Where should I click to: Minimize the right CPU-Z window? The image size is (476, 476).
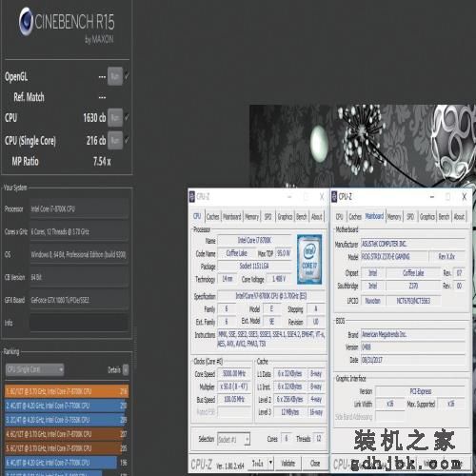click(x=432, y=197)
